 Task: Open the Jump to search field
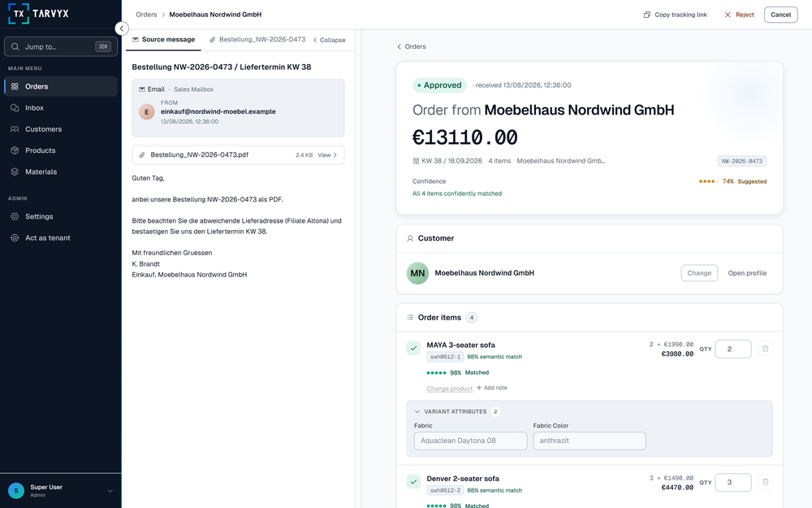tap(61, 46)
